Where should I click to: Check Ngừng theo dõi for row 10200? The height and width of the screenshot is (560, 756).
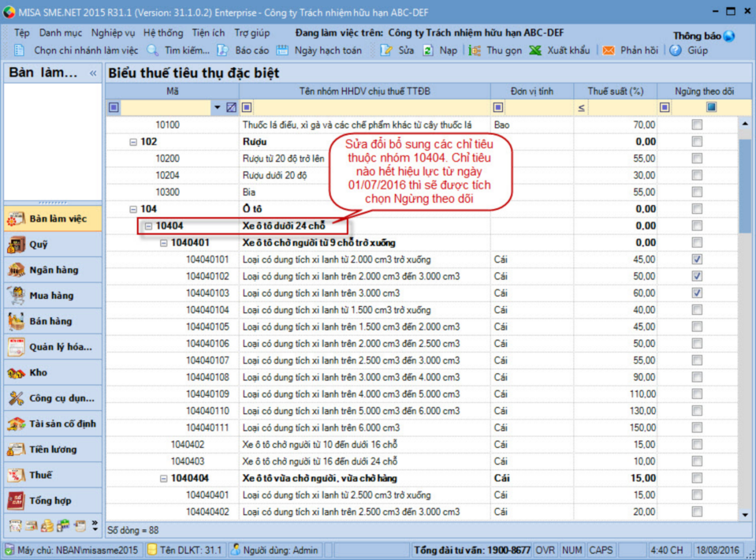click(x=697, y=159)
